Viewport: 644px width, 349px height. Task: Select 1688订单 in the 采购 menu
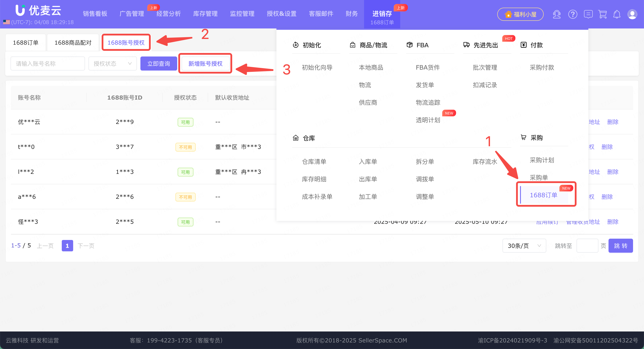click(x=543, y=195)
